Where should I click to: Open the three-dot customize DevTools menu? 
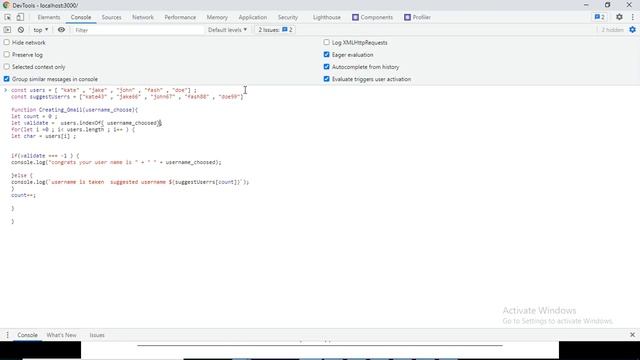pos(633,17)
